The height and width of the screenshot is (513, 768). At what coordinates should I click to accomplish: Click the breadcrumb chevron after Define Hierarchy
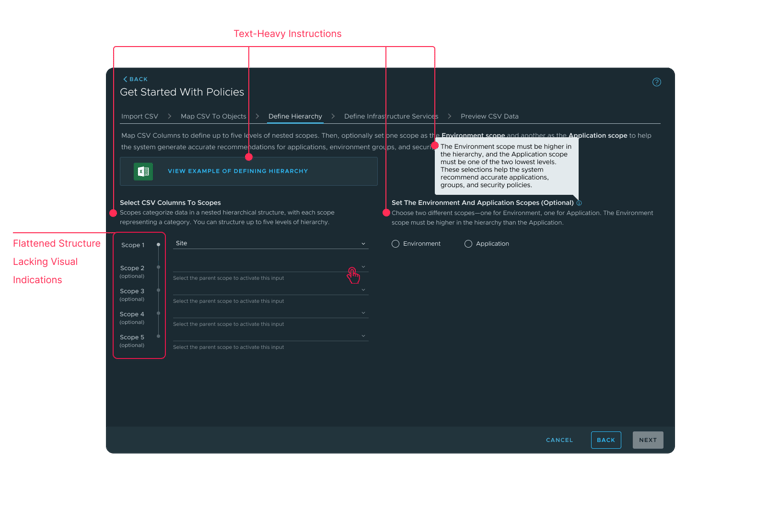[x=333, y=116]
